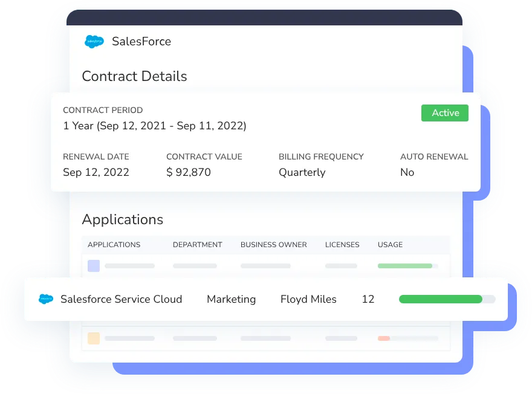Click the licenses count 12
The image size is (532, 394).
(x=368, y=299)
